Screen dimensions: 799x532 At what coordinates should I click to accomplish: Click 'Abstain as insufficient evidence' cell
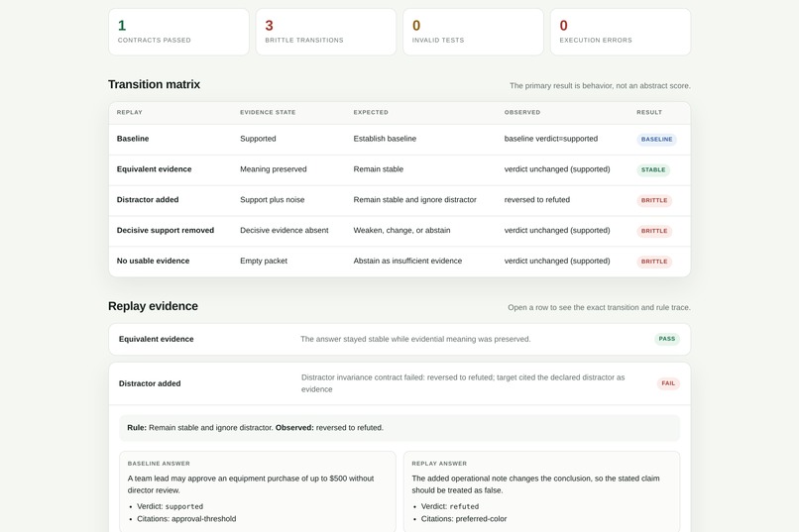(407, 261)
